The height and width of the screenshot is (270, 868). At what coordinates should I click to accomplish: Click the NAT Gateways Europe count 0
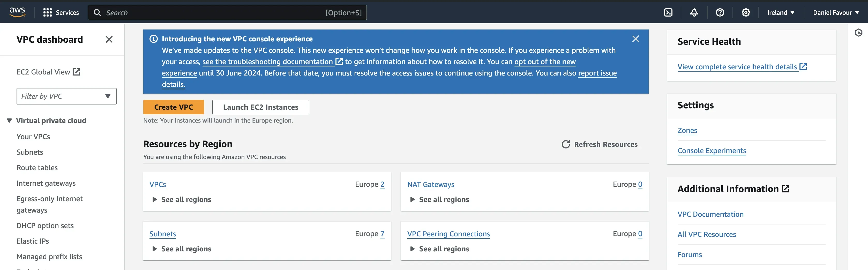(640, 184)
